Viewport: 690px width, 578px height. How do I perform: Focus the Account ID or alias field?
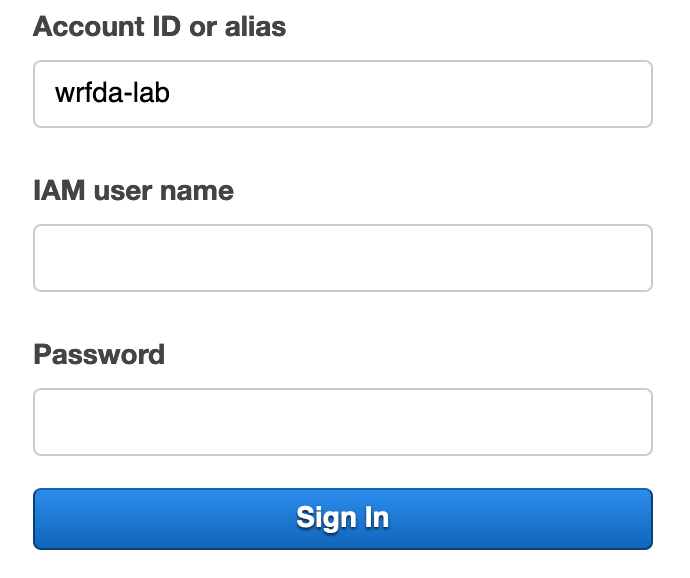click(x=343, y=94)
